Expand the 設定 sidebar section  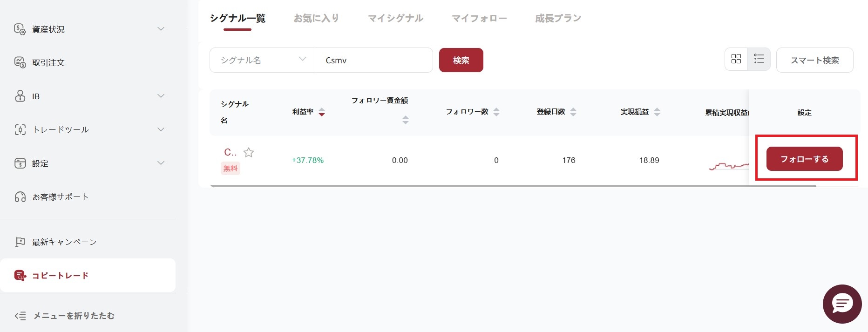(161, 163)
